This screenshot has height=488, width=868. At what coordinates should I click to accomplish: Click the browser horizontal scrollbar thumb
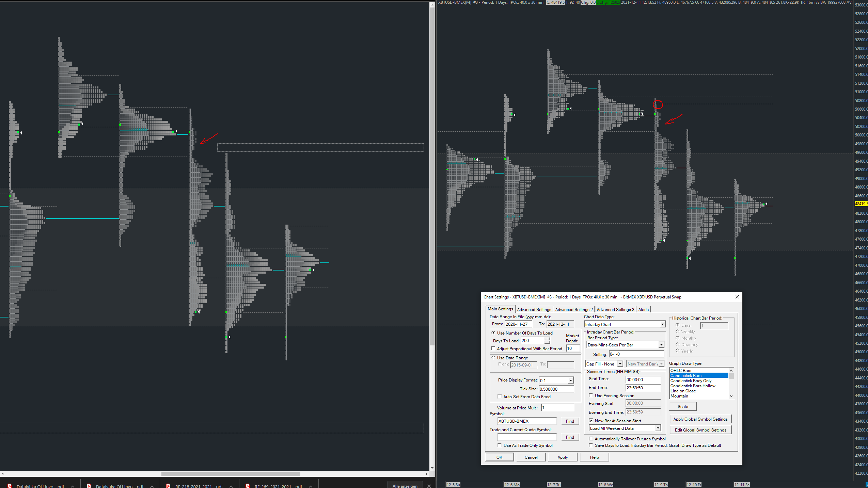(x=231, y=474)
